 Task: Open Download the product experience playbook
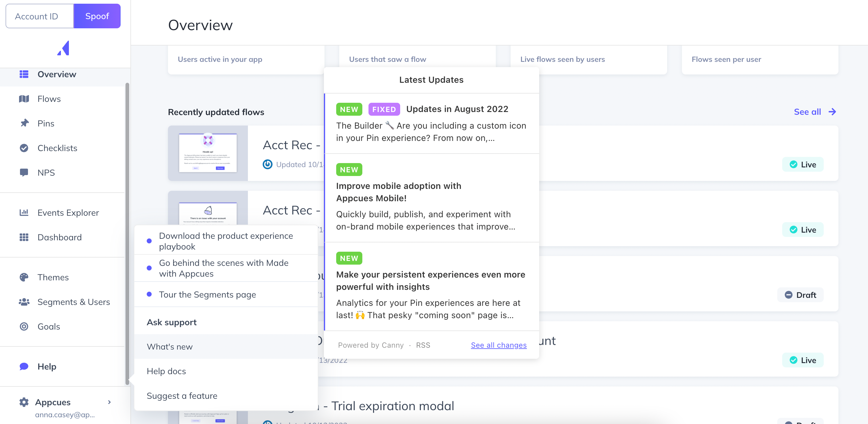[x=226, y=241]
